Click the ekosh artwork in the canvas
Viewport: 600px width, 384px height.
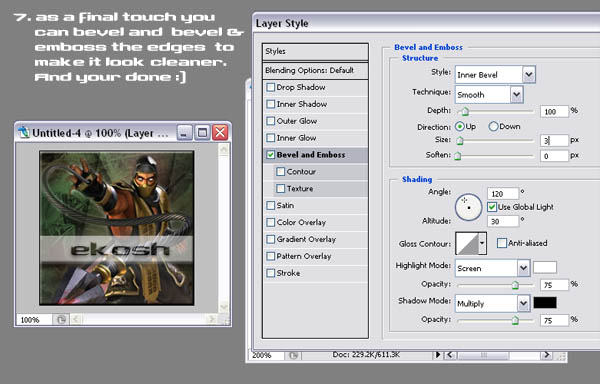(x=117, y=228)
